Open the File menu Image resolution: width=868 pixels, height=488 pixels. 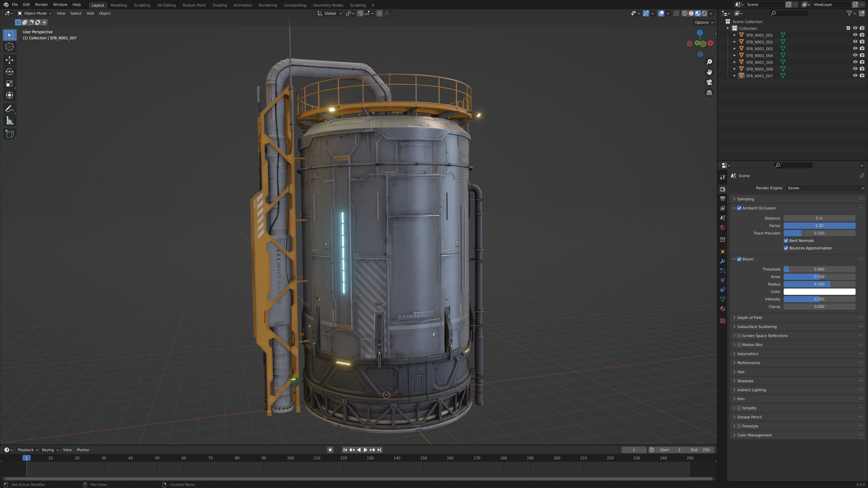[x=15, y=5]
